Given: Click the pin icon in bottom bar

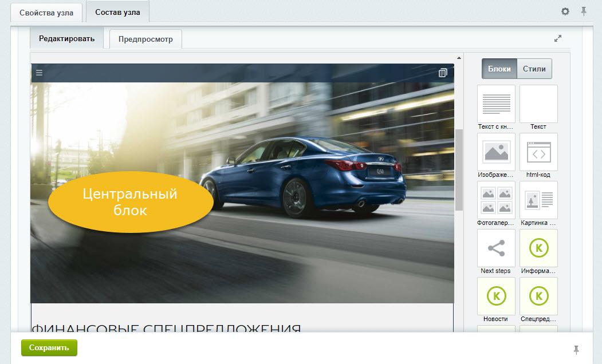Looking at the screenshot, I should (576, 350).
